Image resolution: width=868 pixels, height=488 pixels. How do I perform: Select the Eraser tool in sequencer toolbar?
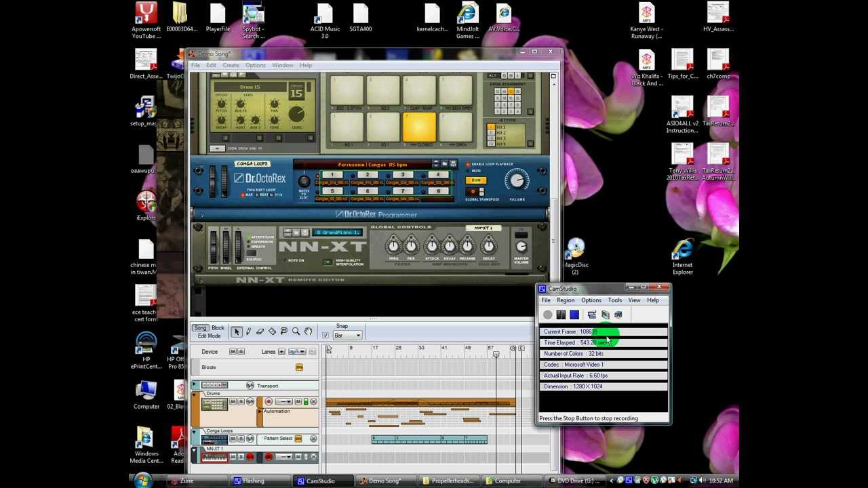pyautogui.click(x=260, y=331)
